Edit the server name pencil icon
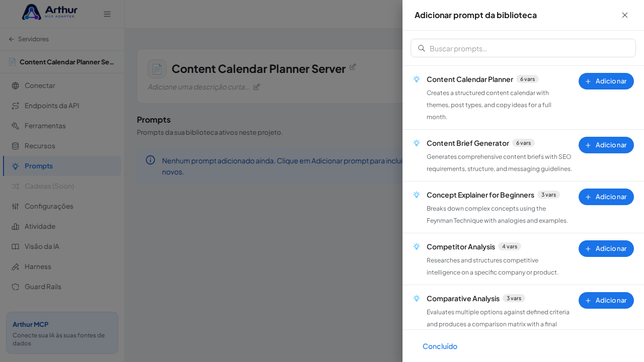The image size is (644, 362). point(353,67)
